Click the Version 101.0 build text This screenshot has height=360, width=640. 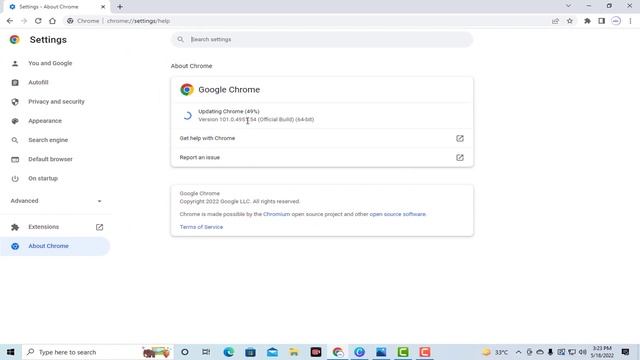(256, 120)
